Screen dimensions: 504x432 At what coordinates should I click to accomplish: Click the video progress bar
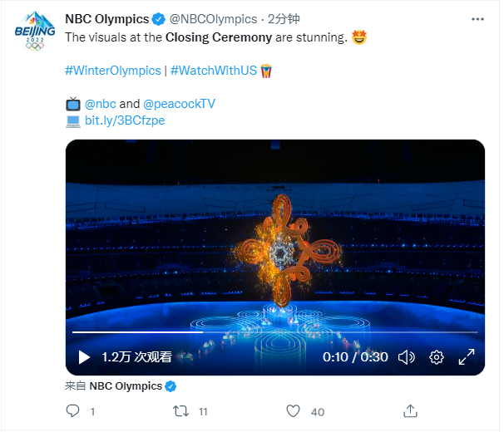click(x=274, y=333)
